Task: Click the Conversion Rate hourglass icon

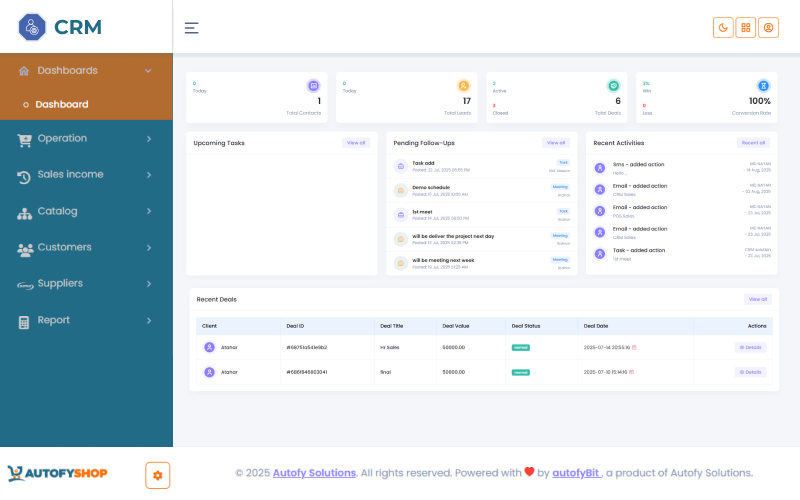Action: (763, 86)
